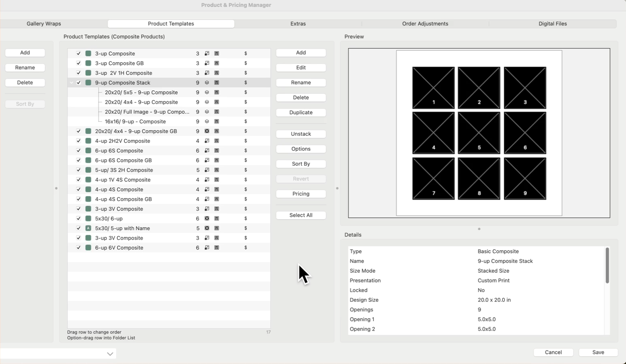This screenshot has width=626, height=364.
Task: Collapse the 9-up Composite Stack group
Action: 71,83
